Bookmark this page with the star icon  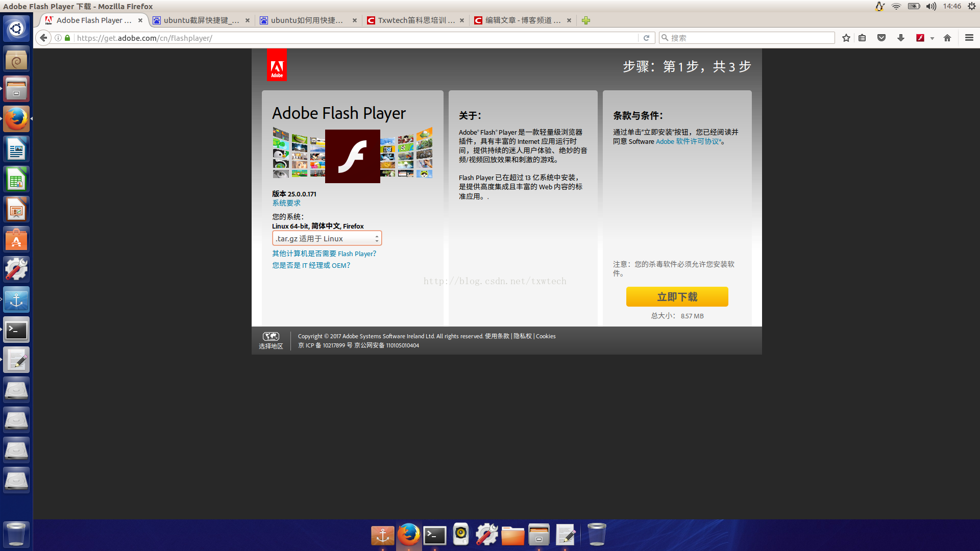(x=846, y=38)
